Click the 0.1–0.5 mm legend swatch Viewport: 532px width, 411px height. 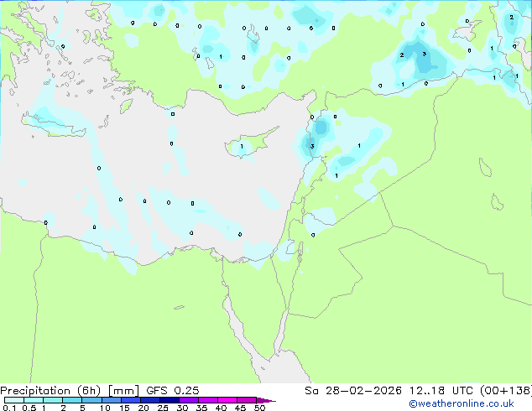click(x=14, y=400)
